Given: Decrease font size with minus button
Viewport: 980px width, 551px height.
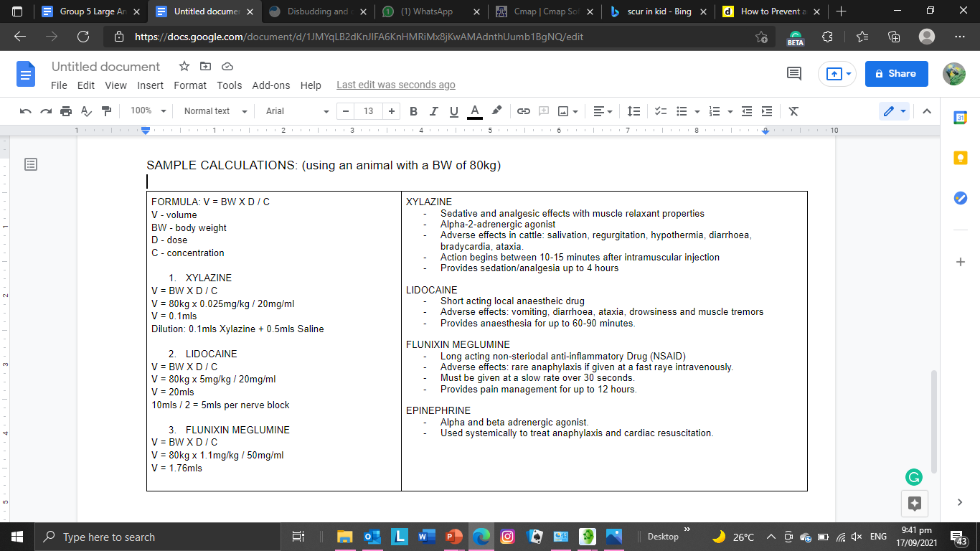Looking at the screenshot, I should point(347,111).
